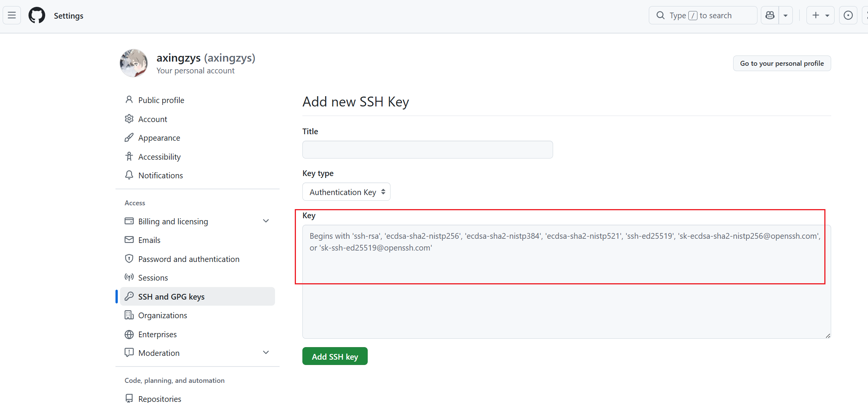Click the Title input field
The height and width of the screenshot is (403, 868).
(427, 150)
